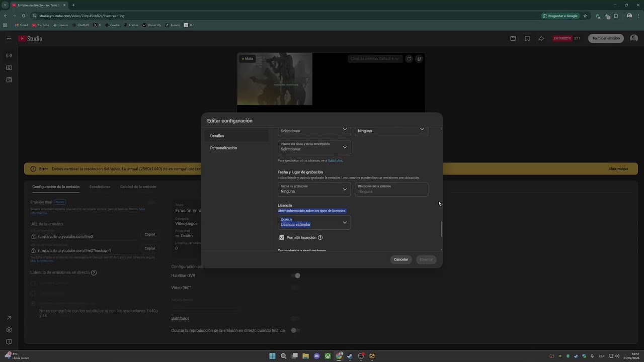
Task: Open the Clave de emisión dropdown
Action: pyautogui.click(x=375, y=59)
